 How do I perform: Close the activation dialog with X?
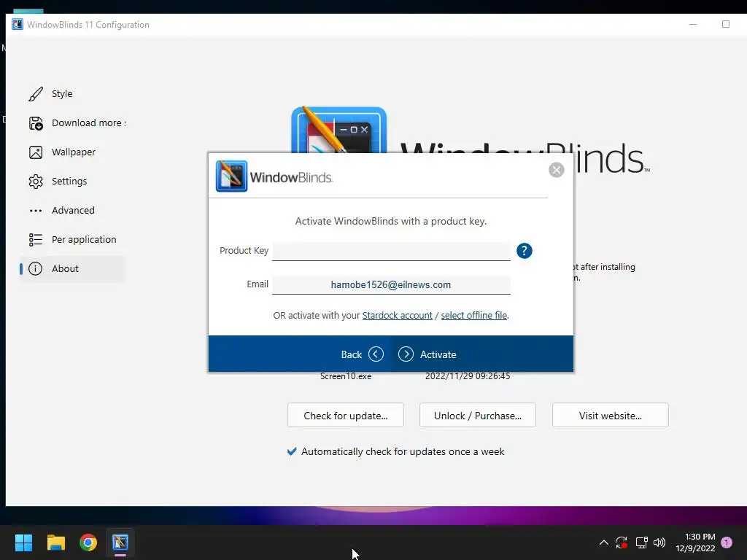click(x=556, y=170)
